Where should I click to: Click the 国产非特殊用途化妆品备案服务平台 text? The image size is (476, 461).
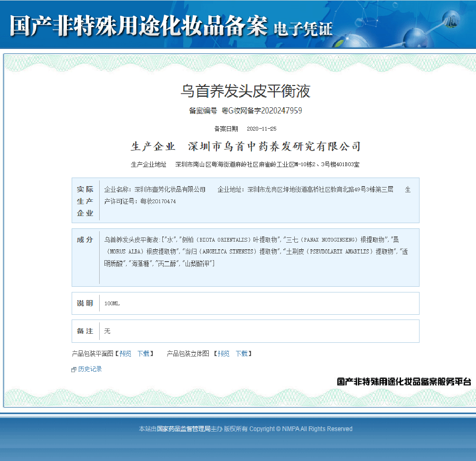[x=404, y=381]
